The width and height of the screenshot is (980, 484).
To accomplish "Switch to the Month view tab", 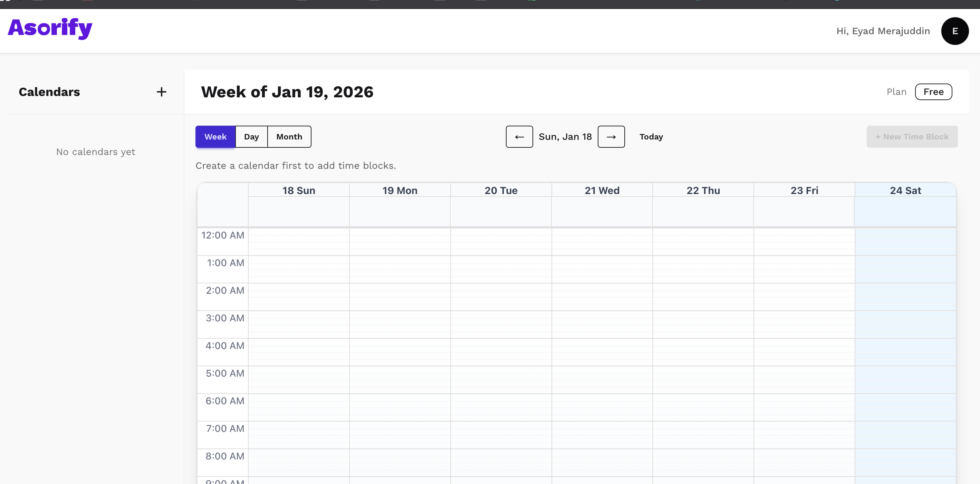I will click(x=289, y=136).
